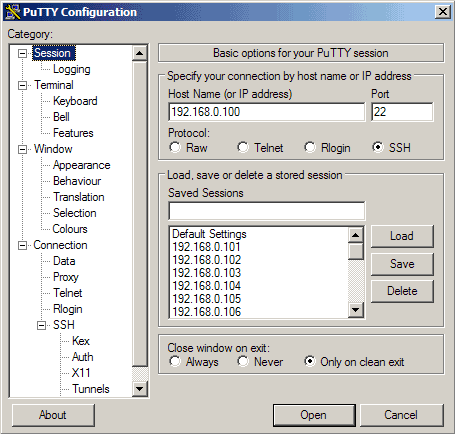This screenshot has width=455, height=434.
Task: Open the Data category under Connection
Action: 64,261
